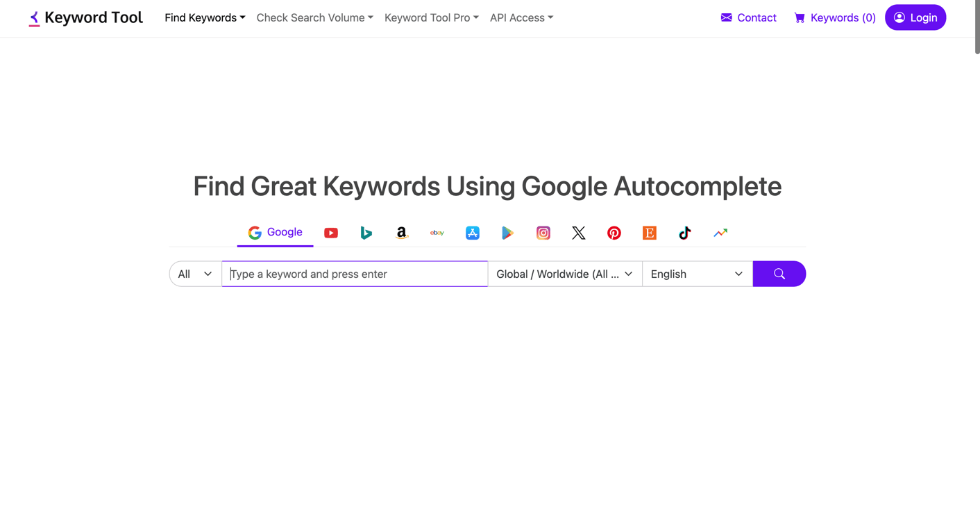Select the Pinterest platform icon

tap(614, 233)
